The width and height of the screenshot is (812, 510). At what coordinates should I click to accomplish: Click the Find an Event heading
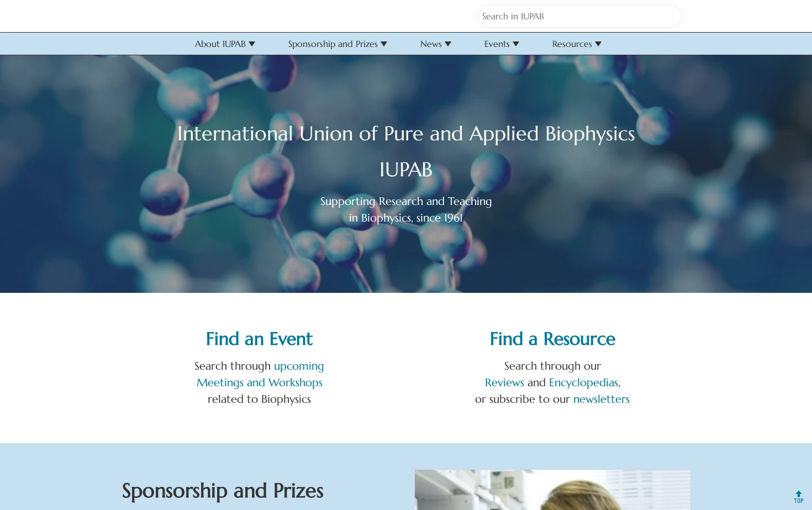[x=259, y=339]
